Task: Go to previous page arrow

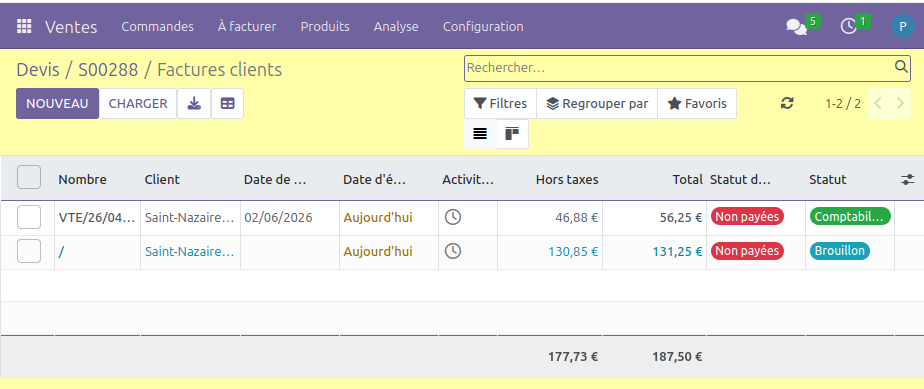Action: click(878, 104)
